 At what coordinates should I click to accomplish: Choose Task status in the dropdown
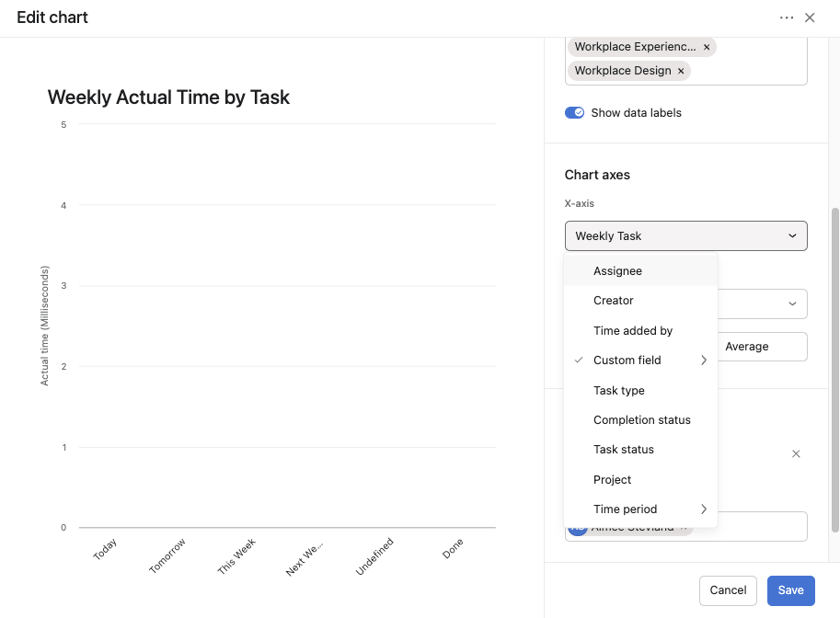[x=623, y=450]
